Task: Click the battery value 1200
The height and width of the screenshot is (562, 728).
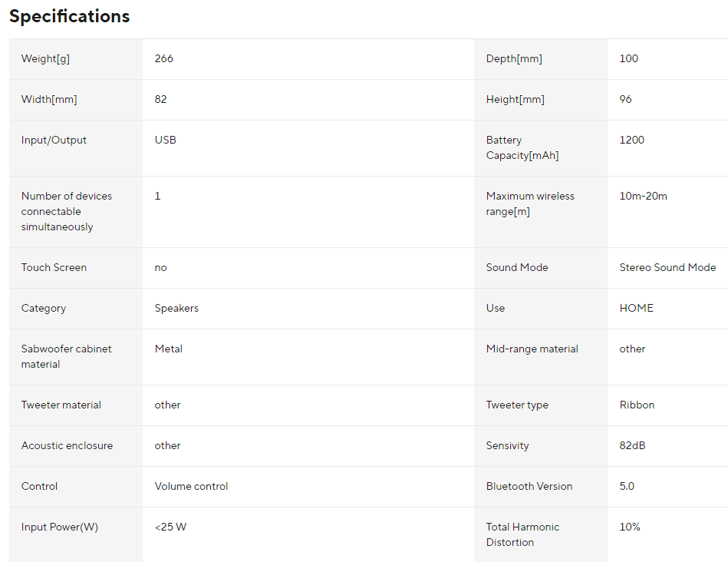Action: point(632,140)
